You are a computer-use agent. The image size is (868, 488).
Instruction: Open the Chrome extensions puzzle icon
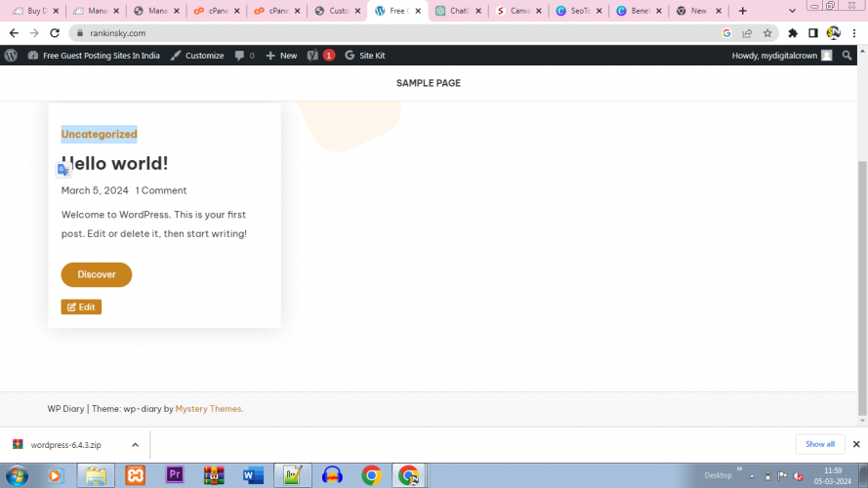click(x=793, y=32)
